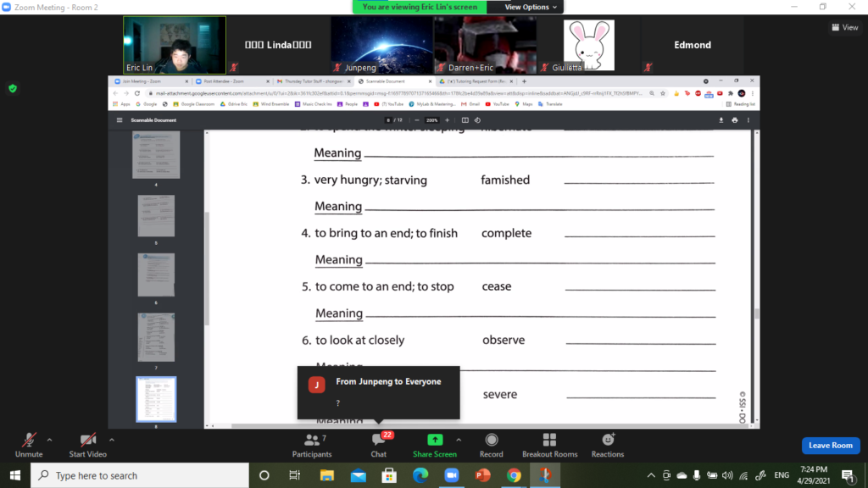Start recording with the Record button
This screenshot has height=488, width=868.
click(491, 445)
